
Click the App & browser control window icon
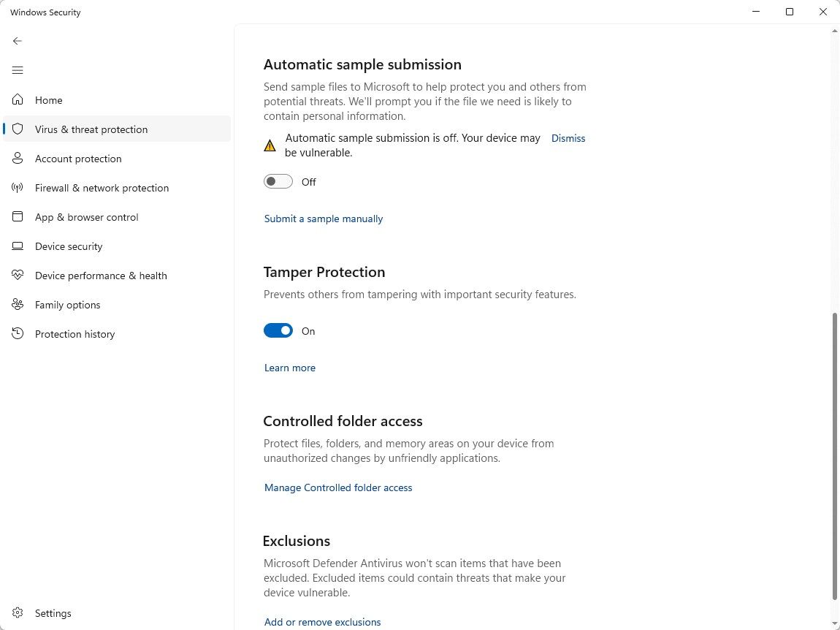point(18,216)
